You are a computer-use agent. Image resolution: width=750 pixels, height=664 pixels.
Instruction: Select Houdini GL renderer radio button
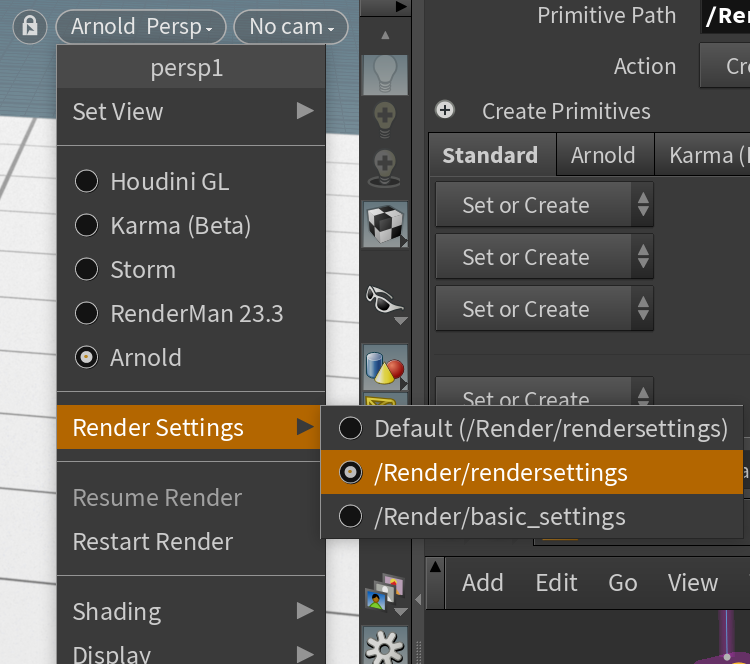pos(87,181)
